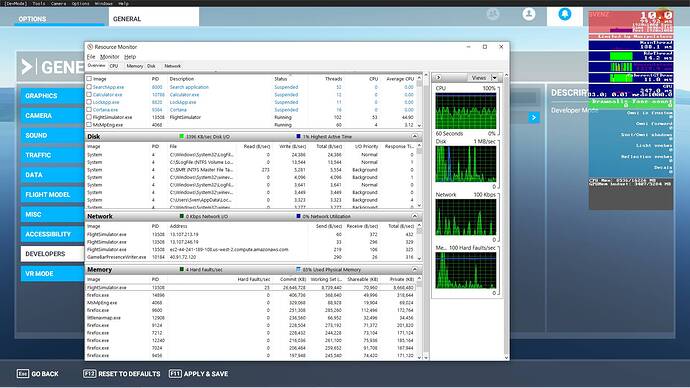Click the blue right-arrow button
Viewport: 690px width, 388px height.
click(x=534, y=117)
